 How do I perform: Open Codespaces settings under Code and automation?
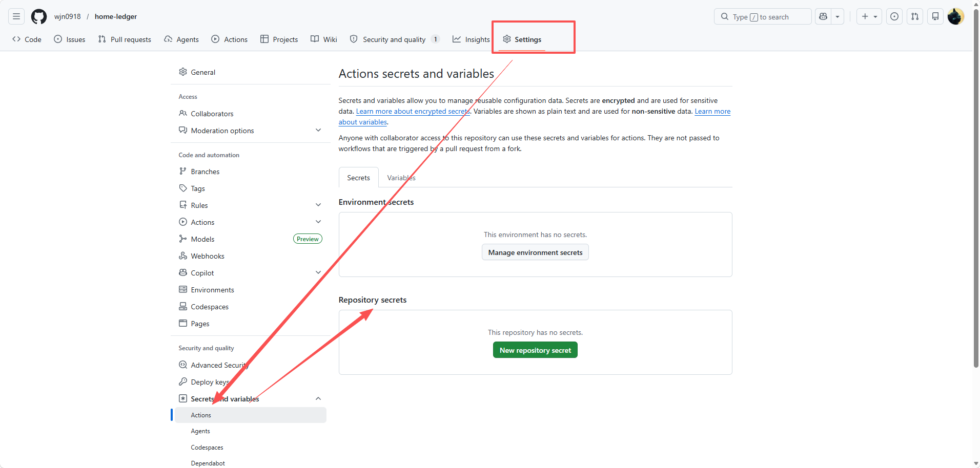(x=251, y=307)
